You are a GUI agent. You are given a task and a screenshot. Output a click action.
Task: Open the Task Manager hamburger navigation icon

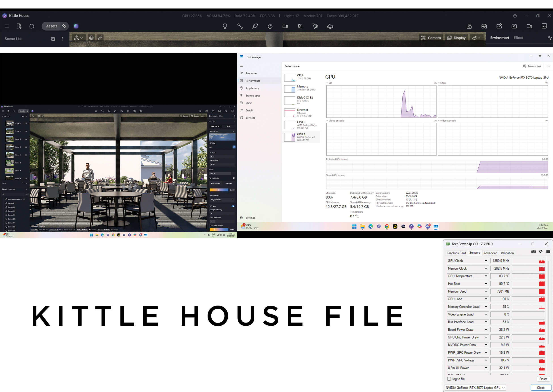click(x=241, y=66)
